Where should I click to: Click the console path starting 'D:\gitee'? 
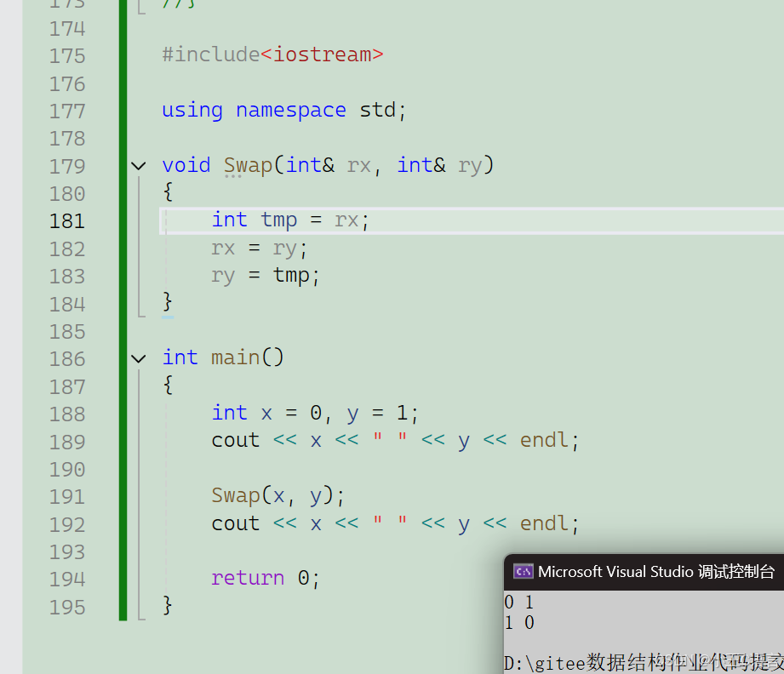pyautogui.click(x=644, y=662)
